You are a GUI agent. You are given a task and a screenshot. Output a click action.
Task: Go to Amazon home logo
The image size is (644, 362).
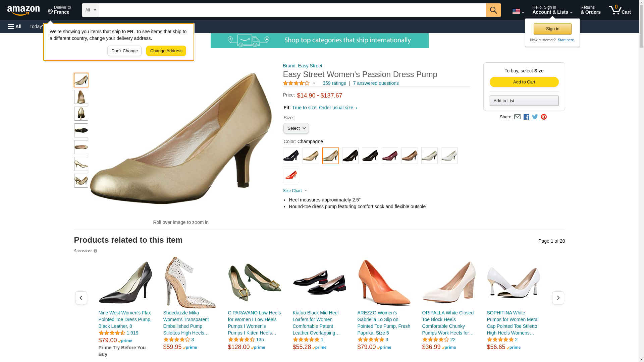coord(23,10)
